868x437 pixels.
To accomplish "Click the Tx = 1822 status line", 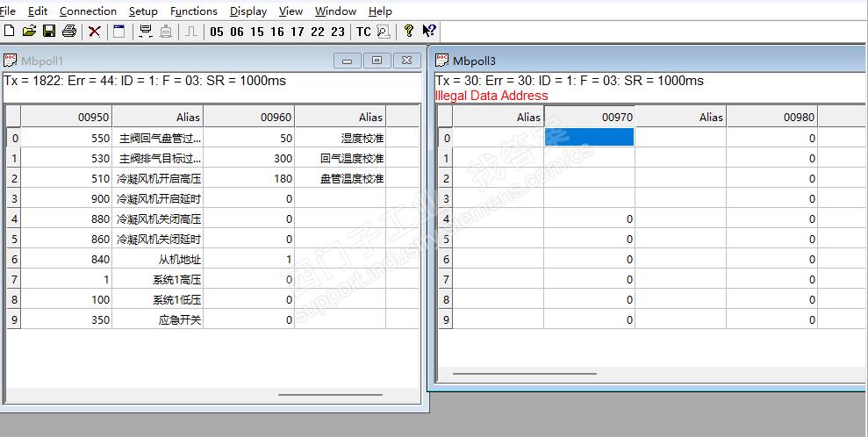I will pos(145,80).
